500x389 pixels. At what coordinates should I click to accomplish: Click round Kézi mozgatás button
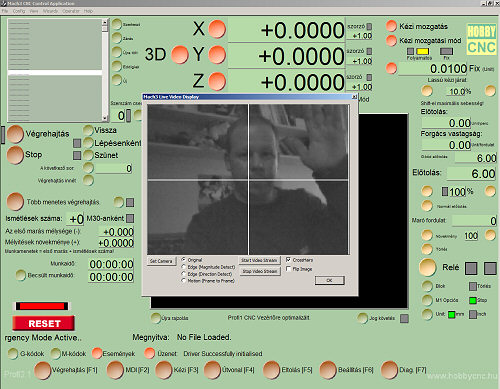(391, 26)
